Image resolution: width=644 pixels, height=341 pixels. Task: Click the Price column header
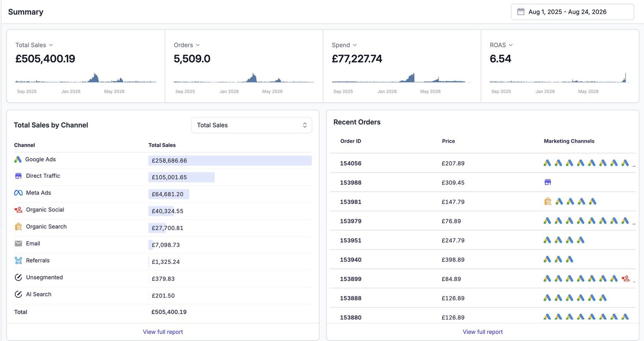coord(448,141)
